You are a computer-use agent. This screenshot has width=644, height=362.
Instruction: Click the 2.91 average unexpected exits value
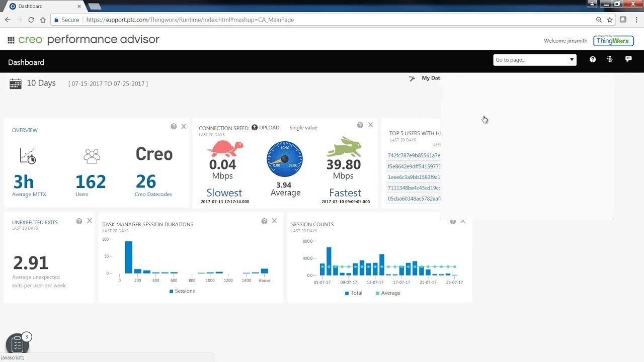pos(31,263)
